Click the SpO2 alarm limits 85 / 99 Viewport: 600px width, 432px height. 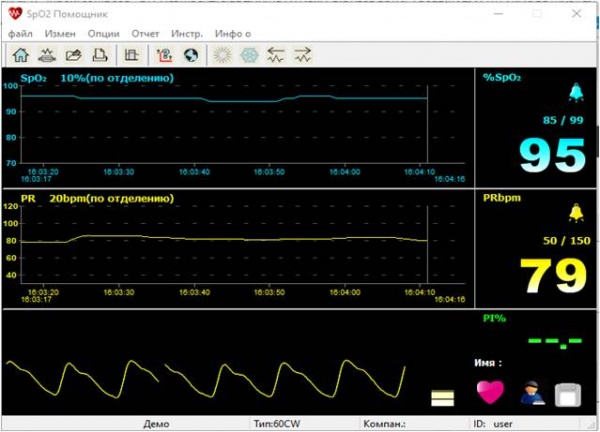[563, 120]
